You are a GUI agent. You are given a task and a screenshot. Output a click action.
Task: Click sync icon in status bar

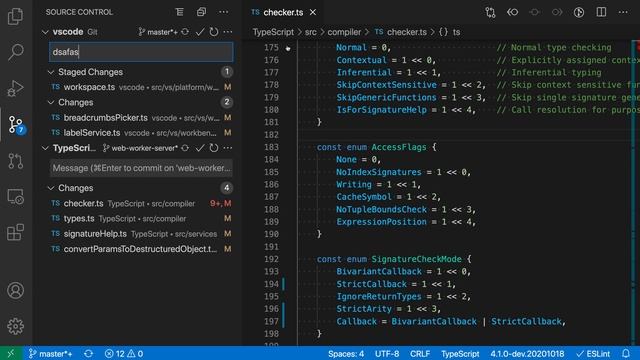tap(89, 353)
